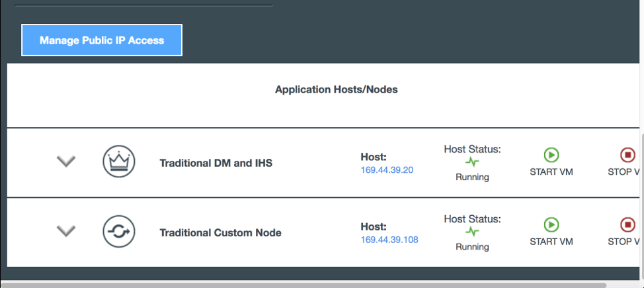The width and height of the screenshot is (644, 288).
Task: Click Running status text for Custom Node
Action: pos(472,247)
